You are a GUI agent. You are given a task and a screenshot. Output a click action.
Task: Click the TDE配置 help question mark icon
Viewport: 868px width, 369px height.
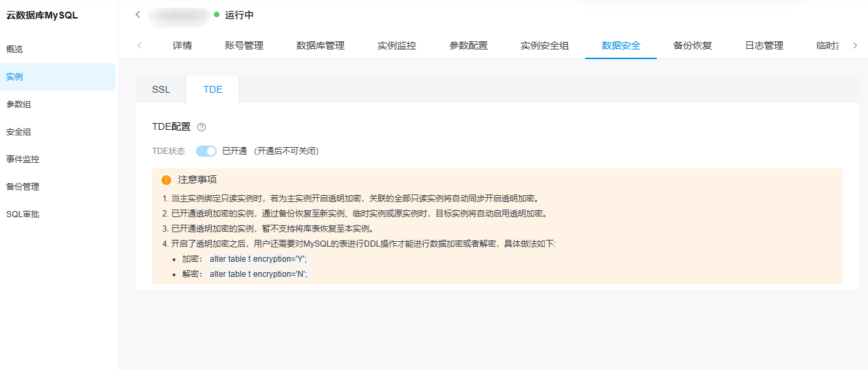pyautogui.click(x=202, y=127)
